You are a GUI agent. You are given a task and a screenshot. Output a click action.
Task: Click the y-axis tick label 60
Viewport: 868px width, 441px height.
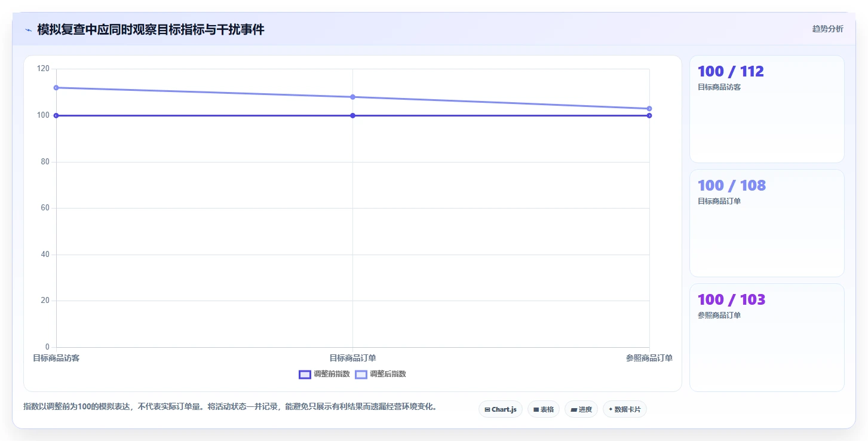[x=45, y=208]
